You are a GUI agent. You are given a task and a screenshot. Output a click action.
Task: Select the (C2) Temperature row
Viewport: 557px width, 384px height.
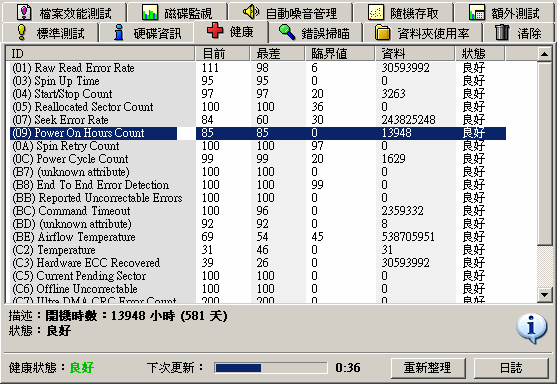pyautogui.click(x=258, y=250)
